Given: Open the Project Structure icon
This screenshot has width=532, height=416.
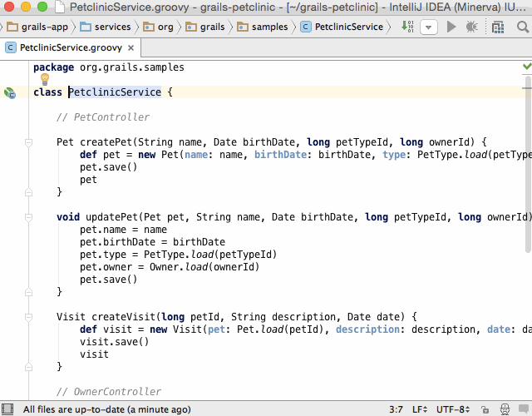Looking at the screenshot, I should pos(498,27).
